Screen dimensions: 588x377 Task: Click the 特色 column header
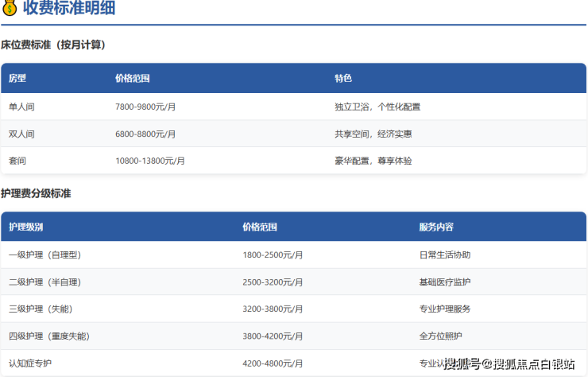(x=343, y=79)
